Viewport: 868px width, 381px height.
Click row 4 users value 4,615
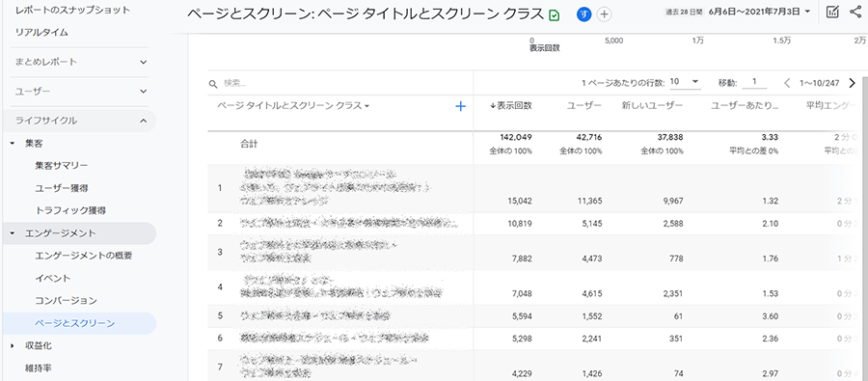(x=592, y=293)
